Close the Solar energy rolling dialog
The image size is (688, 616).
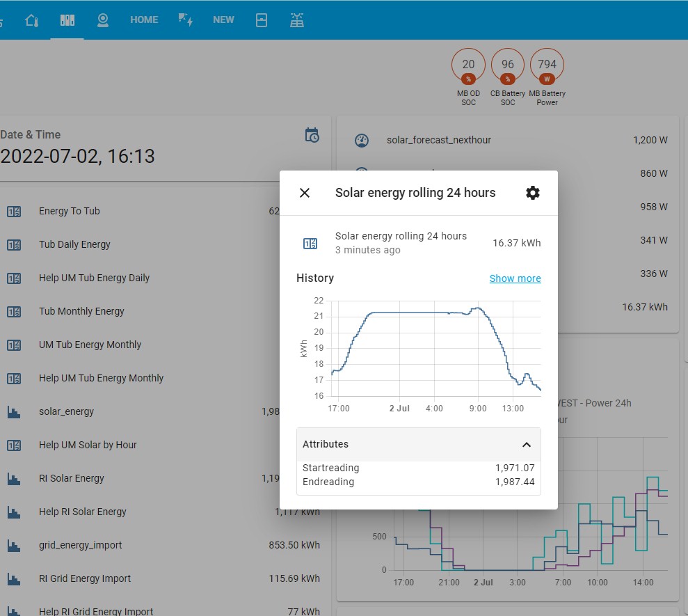click(304, 193)
